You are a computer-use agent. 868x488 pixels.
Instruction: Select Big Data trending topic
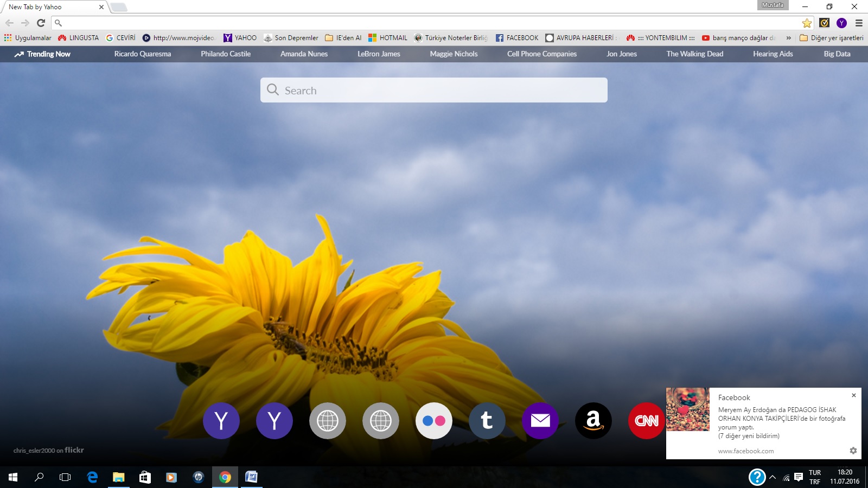[x=837, y=54]
